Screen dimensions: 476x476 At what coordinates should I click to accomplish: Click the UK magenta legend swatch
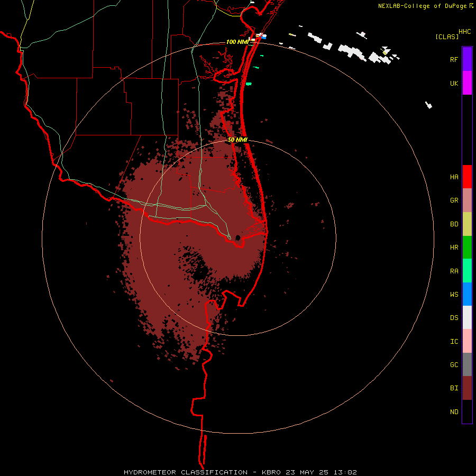pos(467,83)
